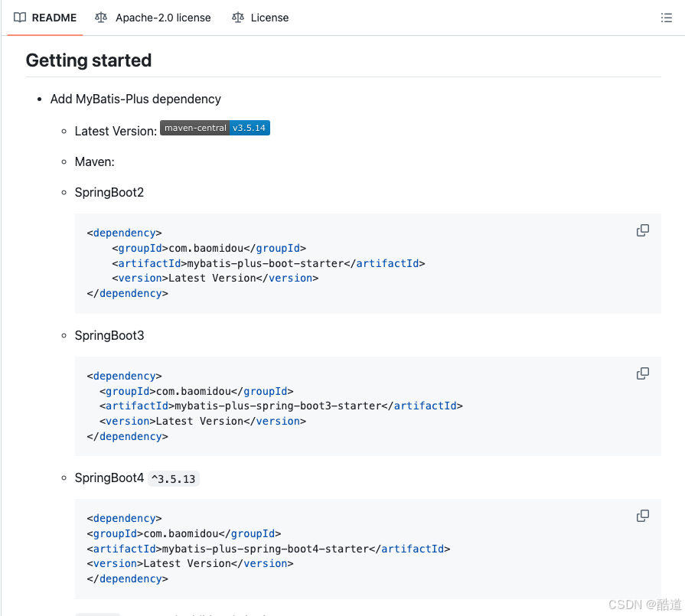Click the dependency tag link in SpringBoot2 block
The width and height of the screenshot is (685, 616).
pos(124,233)
